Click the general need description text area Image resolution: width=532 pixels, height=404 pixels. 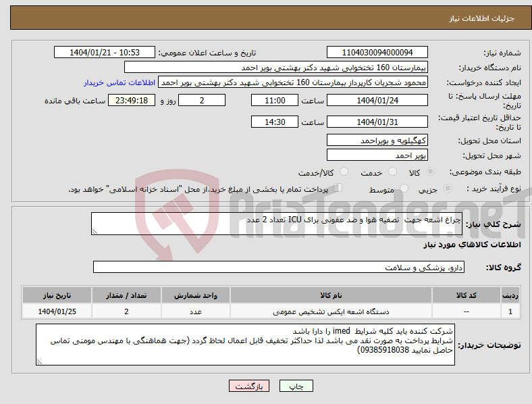pyautogui.click(x=277, y=224)
